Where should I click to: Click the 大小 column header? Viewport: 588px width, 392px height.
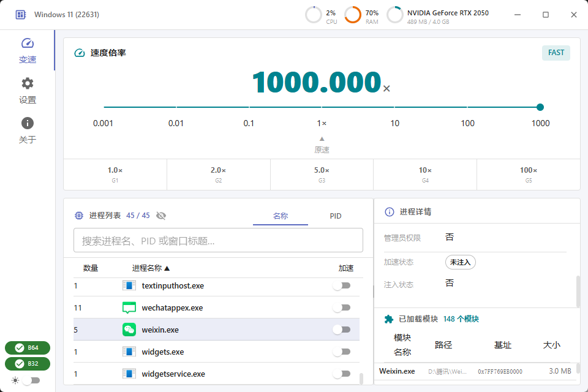pos(552,345)
